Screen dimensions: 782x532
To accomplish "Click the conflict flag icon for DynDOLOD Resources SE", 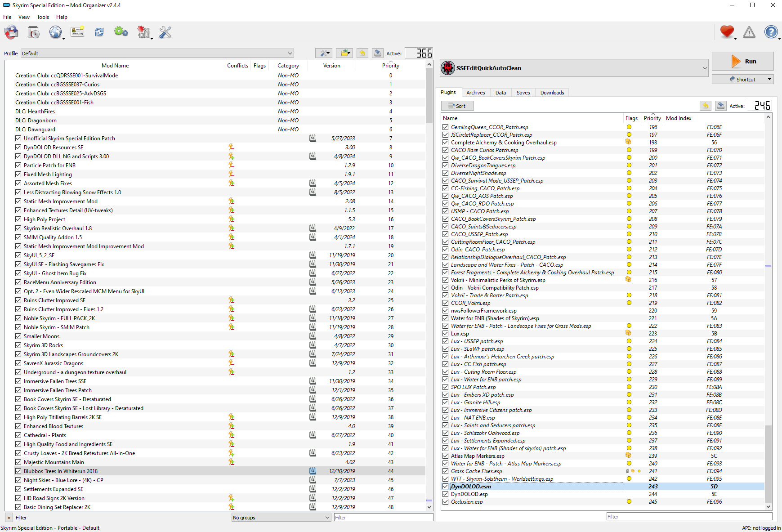I will tap(231, 148).
